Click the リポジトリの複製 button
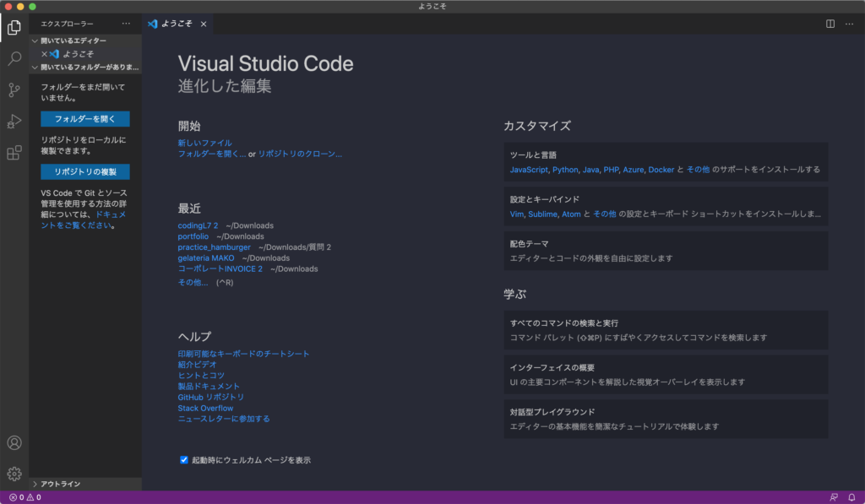865x504 pixels. click(x=85, y=171)
